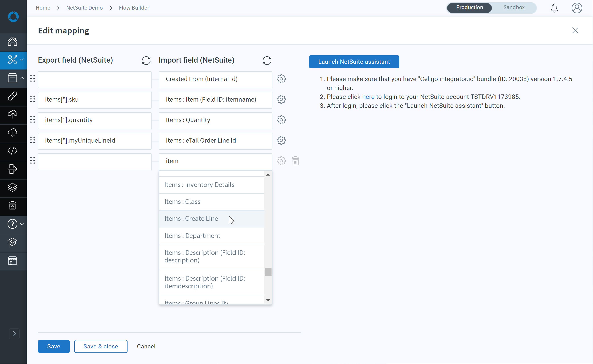Click the dropdown scrollbar down arrow

pyautogui.click(x=268, y=300)
